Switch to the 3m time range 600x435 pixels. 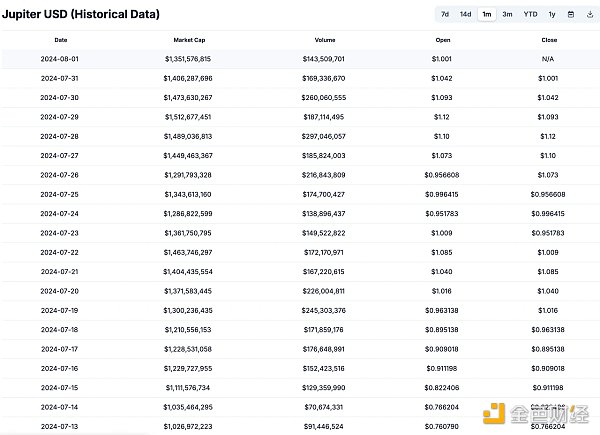(508, 14)
